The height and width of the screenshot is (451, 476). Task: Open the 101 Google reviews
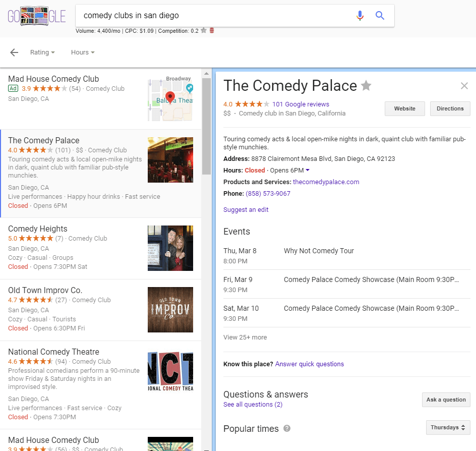tap(301, 104)
